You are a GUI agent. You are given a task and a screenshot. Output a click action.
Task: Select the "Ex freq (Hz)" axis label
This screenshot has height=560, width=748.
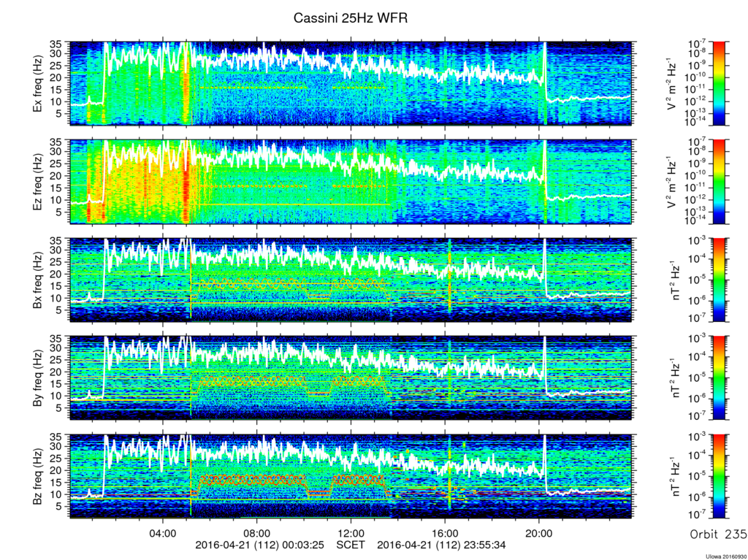tap(38, 84)
